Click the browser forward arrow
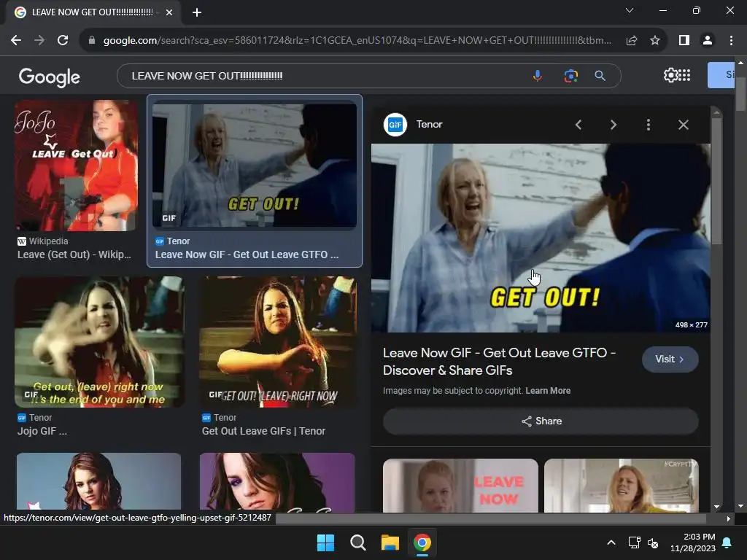 pyautogui.click(x=39, y=41)
